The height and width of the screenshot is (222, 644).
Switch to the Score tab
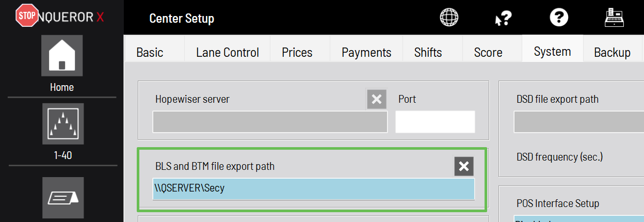coord(488,52)
